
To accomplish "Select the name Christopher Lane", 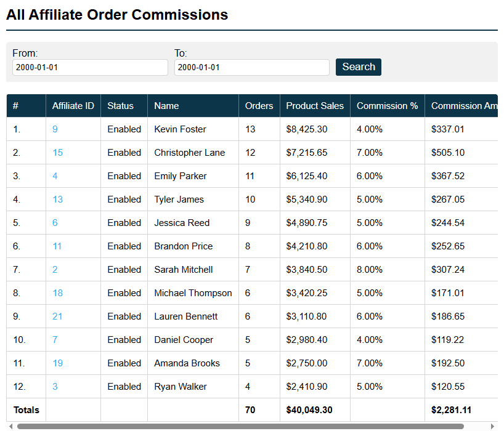I will (190, 153).
